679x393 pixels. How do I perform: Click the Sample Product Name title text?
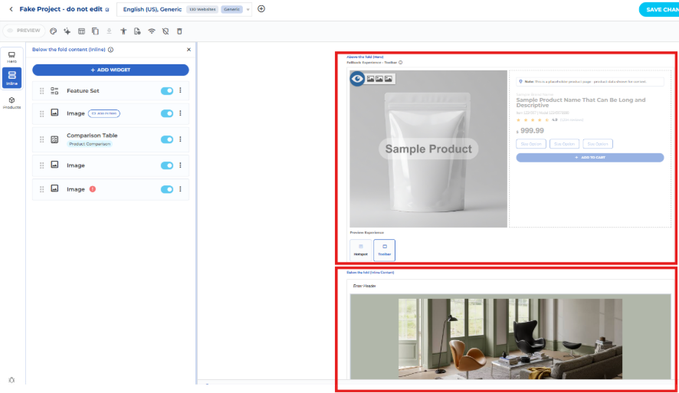tap(581, 103)
